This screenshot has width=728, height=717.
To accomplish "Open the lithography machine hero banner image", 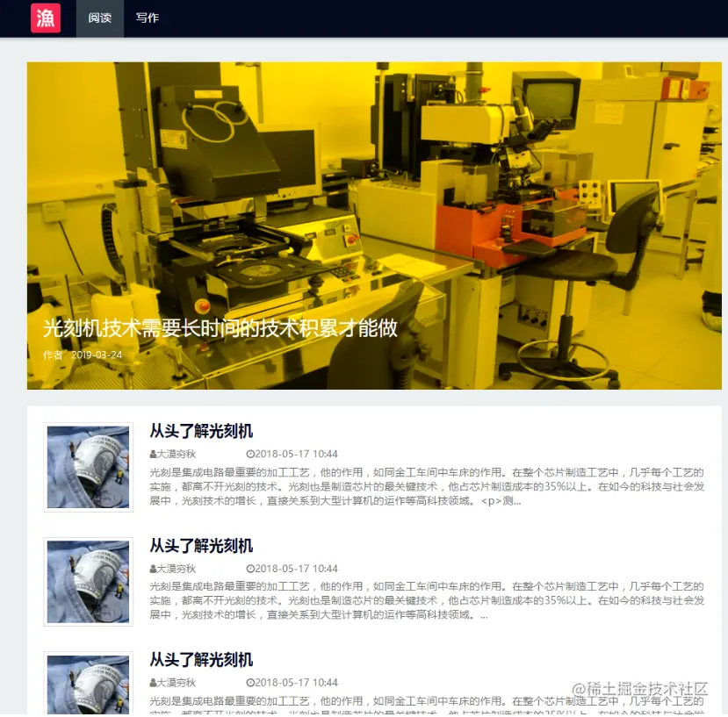I will (374, 226).
